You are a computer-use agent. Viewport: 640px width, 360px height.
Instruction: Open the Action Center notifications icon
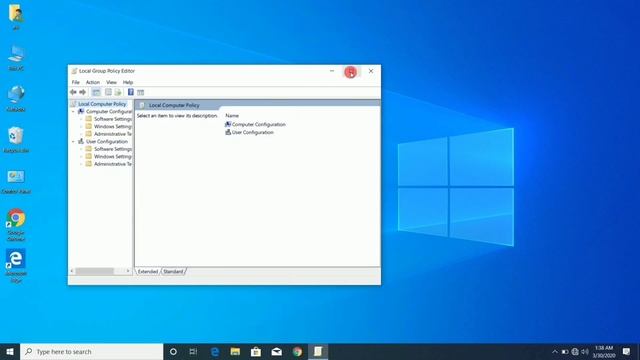(x=627, y=351)
